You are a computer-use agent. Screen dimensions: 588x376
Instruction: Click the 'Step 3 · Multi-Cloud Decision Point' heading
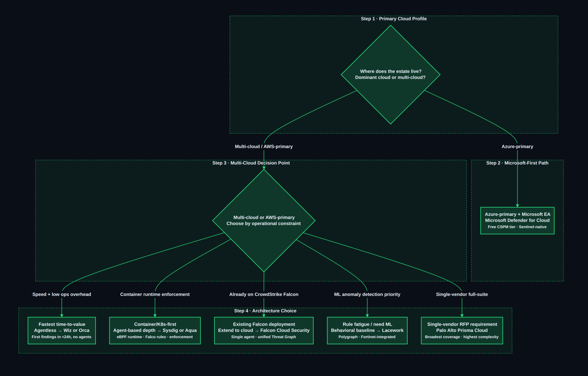pyautogui.click(x=251, y=163)
